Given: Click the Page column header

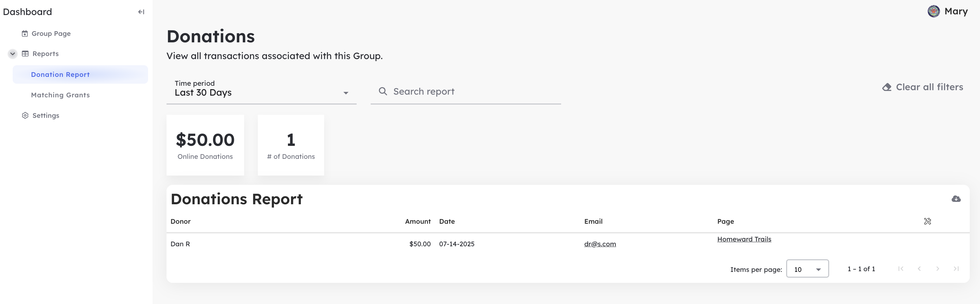Looking at the screenshot, I should tap(726, 221).
